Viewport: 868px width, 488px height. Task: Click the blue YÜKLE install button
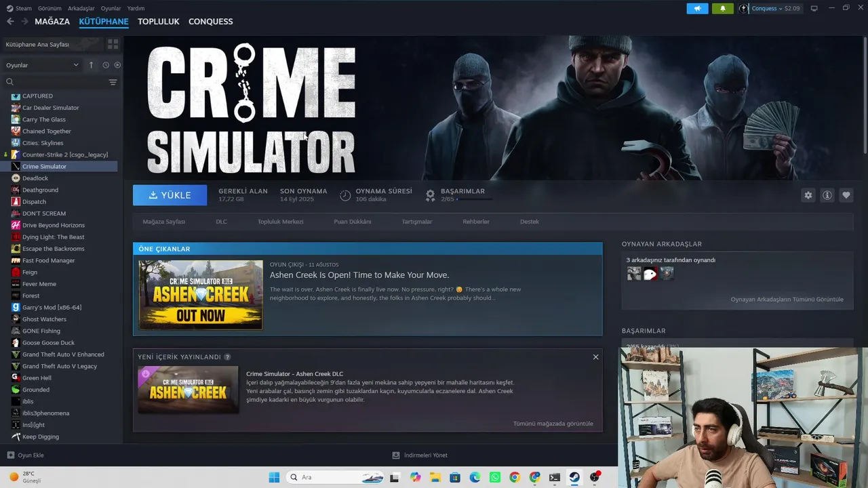pos(170,195)
